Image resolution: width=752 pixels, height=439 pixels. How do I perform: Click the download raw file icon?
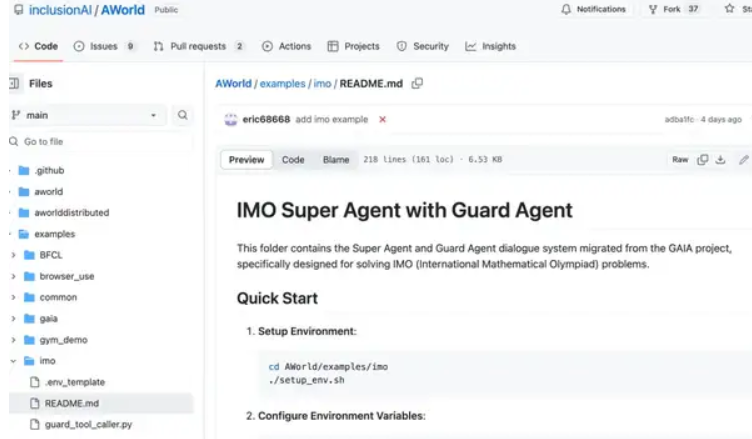tap(720, 160)
